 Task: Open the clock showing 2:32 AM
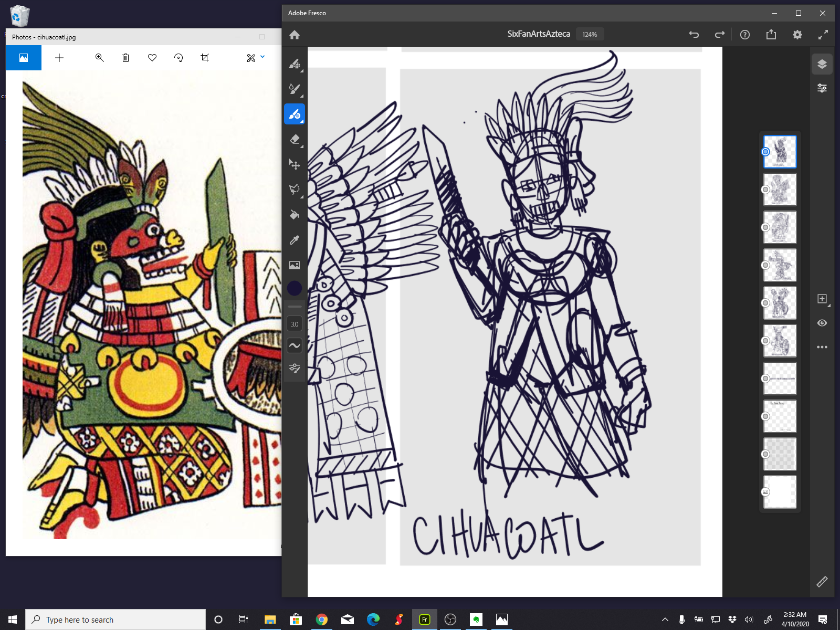(795, 619)
